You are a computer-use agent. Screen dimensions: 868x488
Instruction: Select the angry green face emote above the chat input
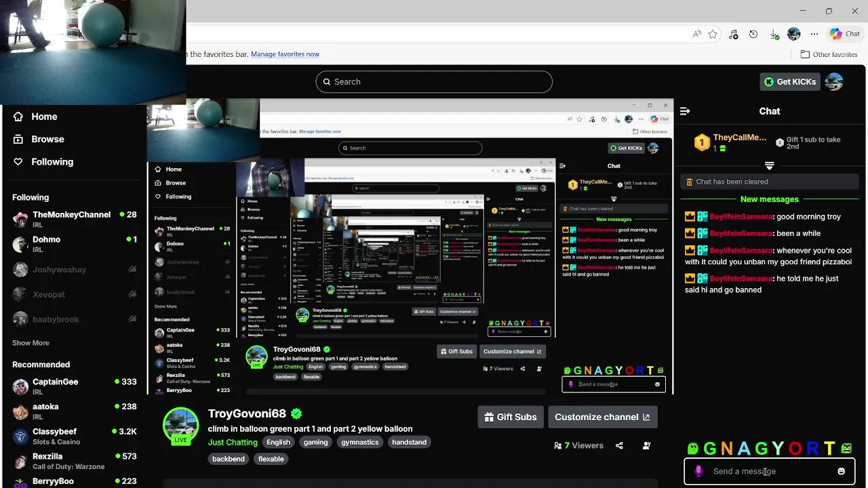pyautogui.click(x=846, y=448)
